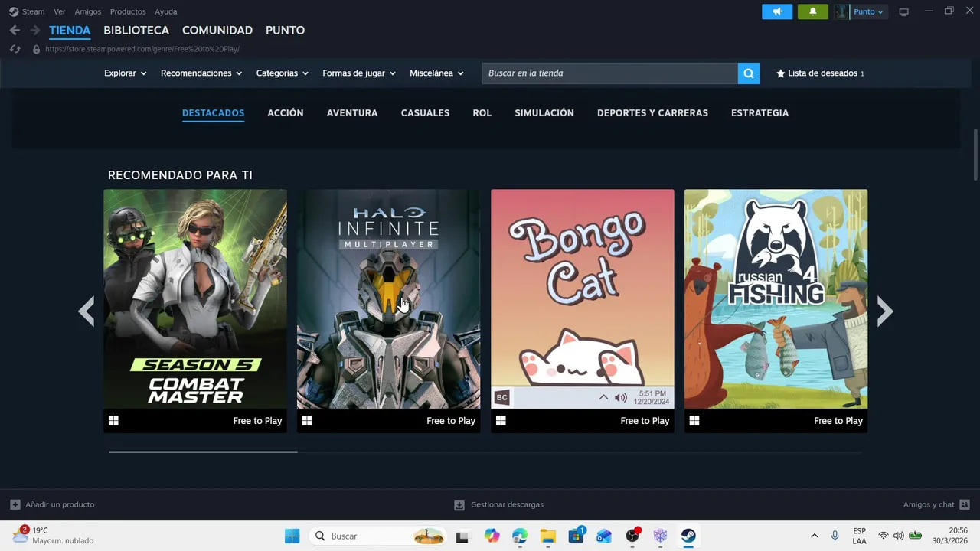
Task: Click the taskbar Buscar search box
Action: point(379,536)
